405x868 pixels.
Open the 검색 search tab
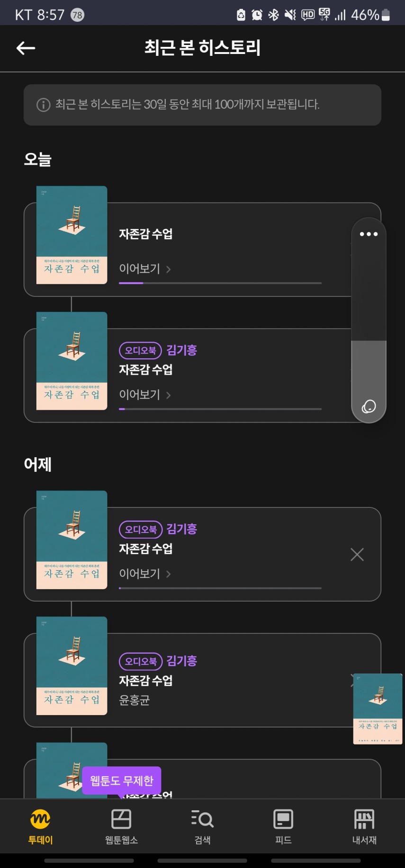tap(202, 826)
